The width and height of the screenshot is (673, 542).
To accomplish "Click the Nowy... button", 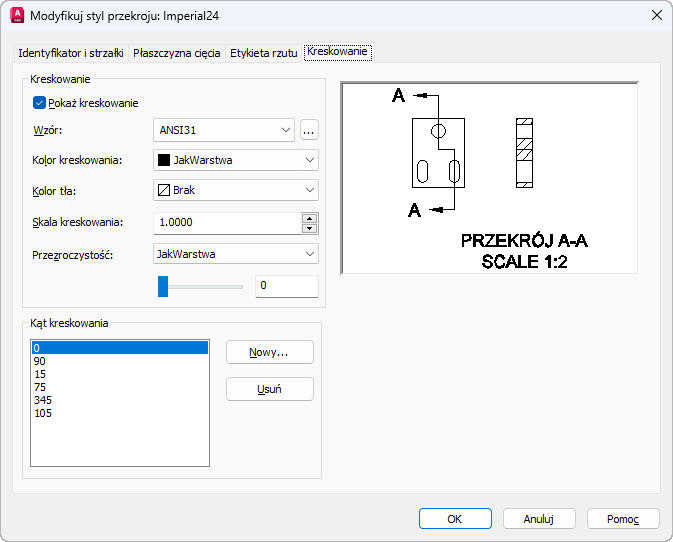I will click(x=270, y=352).
